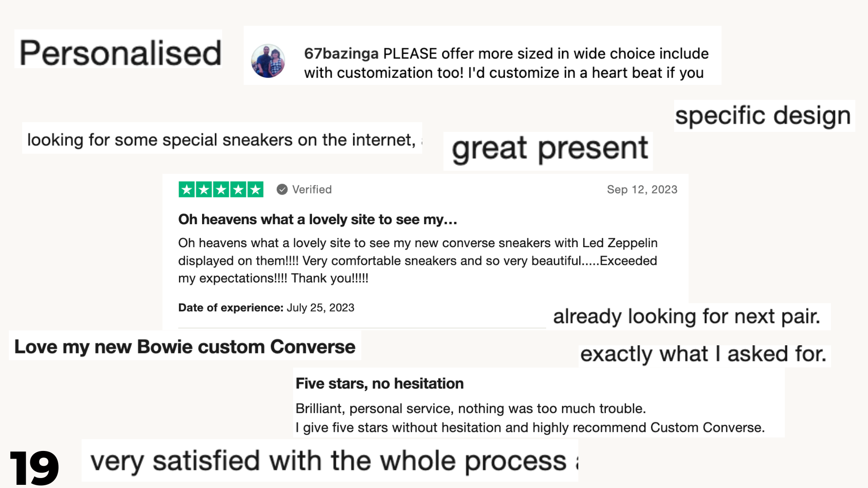Select 'already looking for next pair' snippet
868x488 pixels.
coord(686,316)
